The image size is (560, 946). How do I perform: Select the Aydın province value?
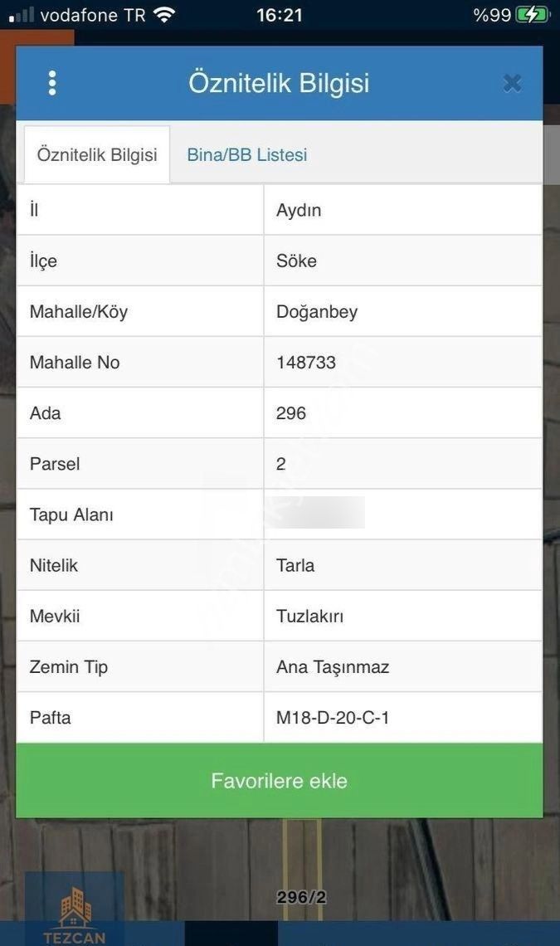pyautogui.click(x=299, y=210)
